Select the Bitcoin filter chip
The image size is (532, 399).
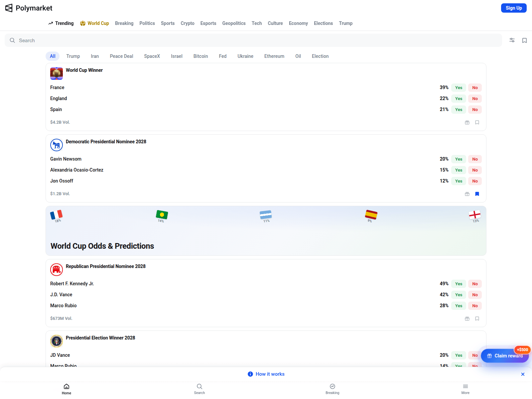point(200,56)
